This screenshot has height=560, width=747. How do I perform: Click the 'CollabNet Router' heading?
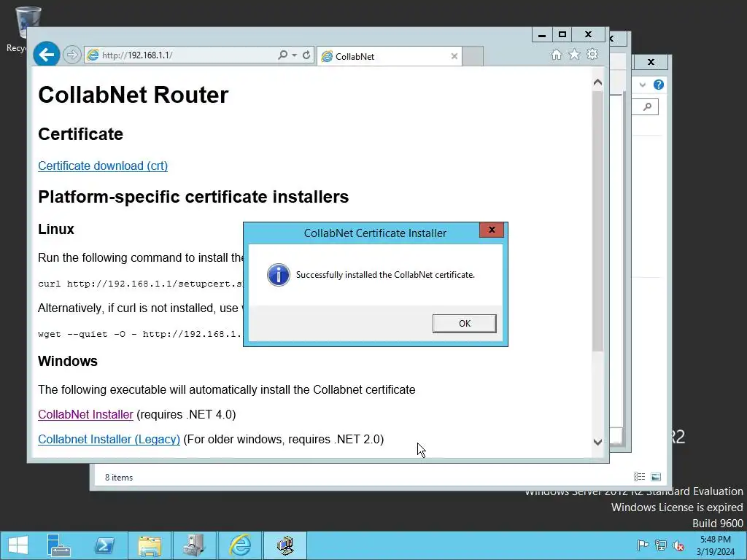click(x=133, y=95)
